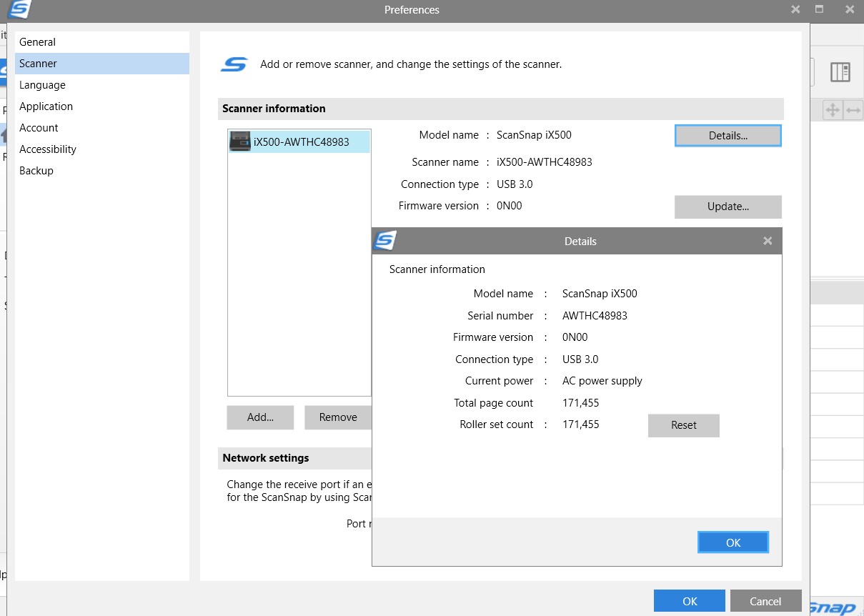Screen dimensions: 864x616
Task: Click Add... to add a scanner
Action: point(260,417)
